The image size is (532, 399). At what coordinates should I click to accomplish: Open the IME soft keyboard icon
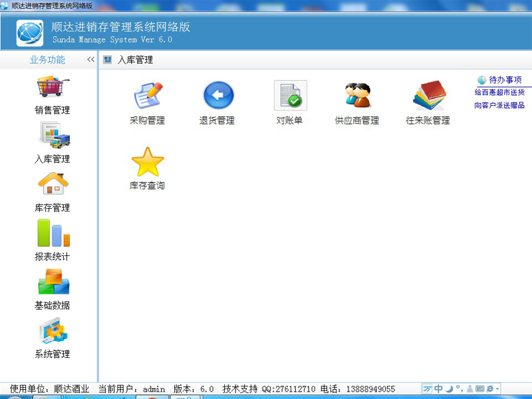point(479,388)
